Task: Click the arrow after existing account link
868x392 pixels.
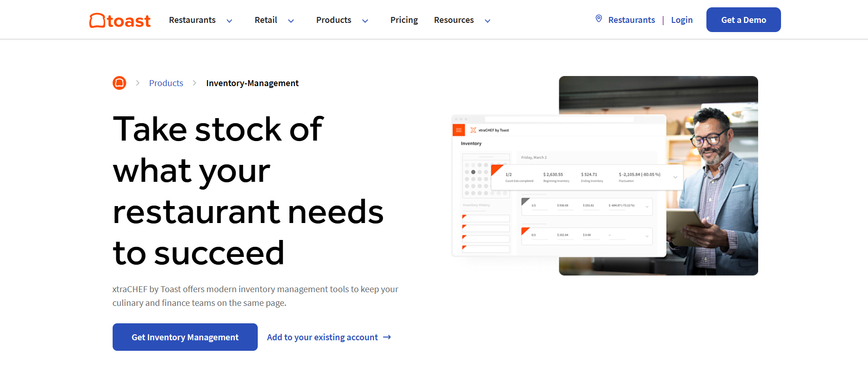Action: point(387,337)
